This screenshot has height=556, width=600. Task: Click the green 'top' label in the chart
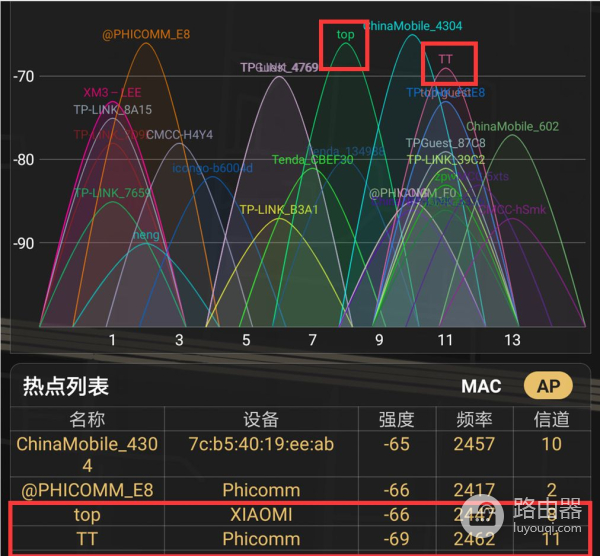coord(345,34)
